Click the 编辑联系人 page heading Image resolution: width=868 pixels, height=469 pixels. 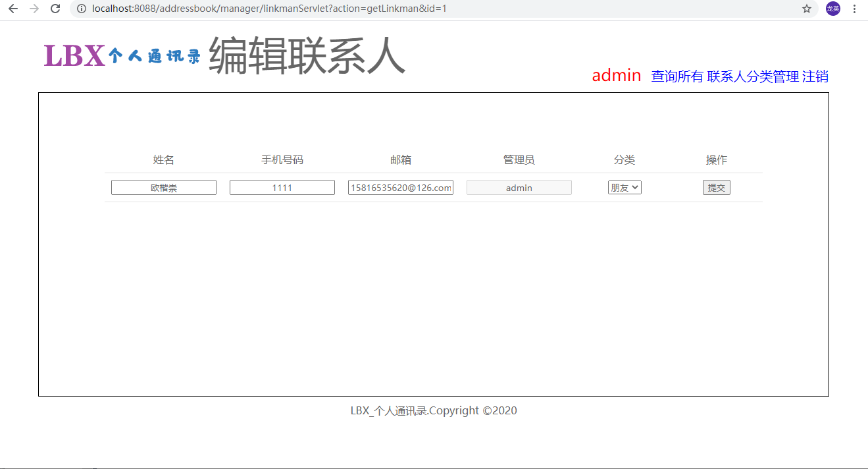[x=307, y=57]
